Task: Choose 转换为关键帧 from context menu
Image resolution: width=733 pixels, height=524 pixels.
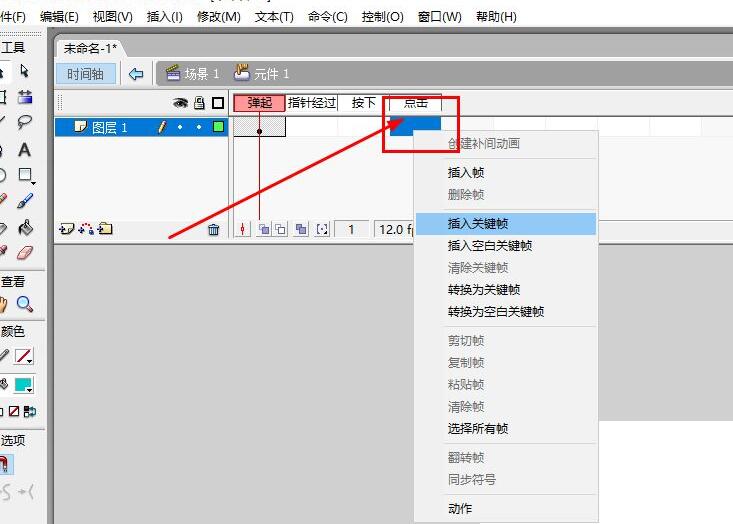Action: pos(506,290)
